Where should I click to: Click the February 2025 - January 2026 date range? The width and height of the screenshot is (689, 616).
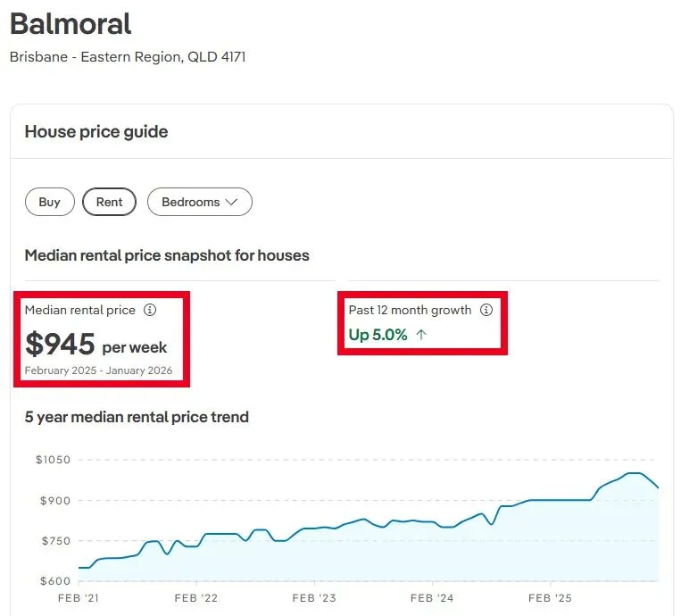[x=98, y=370]
